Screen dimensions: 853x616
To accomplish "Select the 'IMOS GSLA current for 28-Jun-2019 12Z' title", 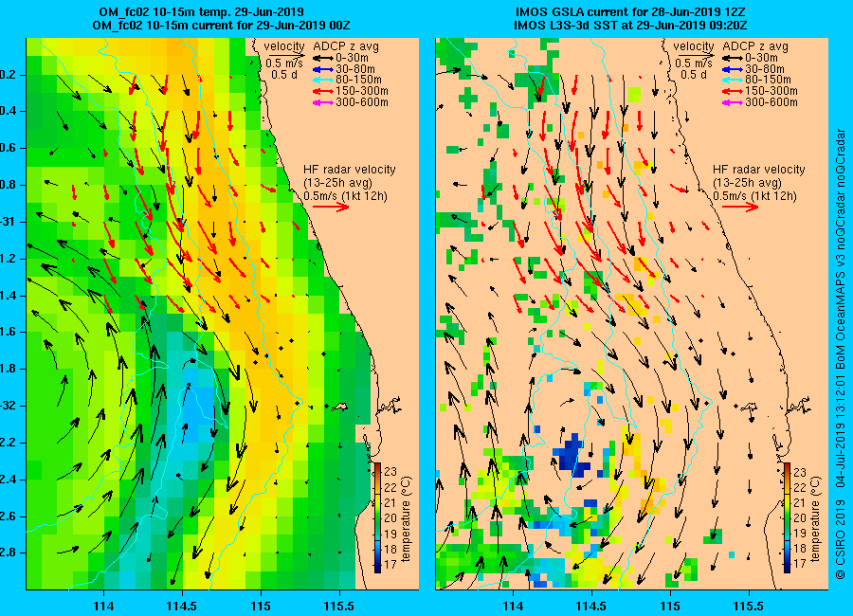I will 630,12.
